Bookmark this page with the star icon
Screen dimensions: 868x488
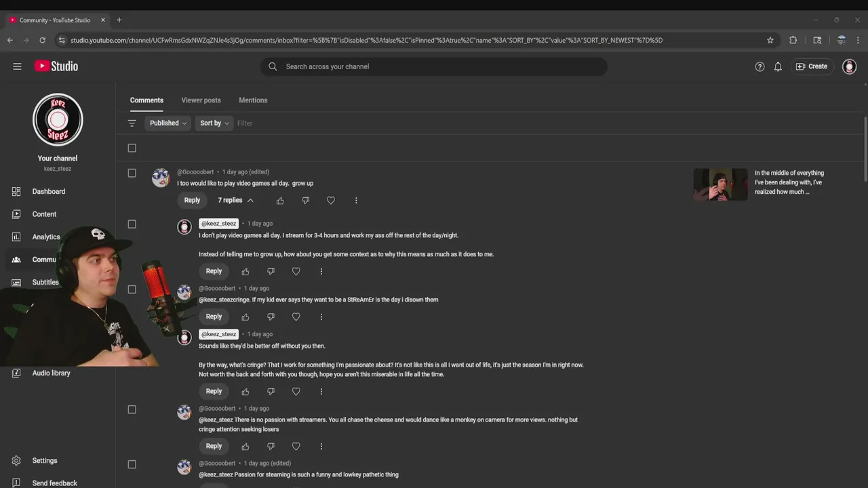[770, 40]
